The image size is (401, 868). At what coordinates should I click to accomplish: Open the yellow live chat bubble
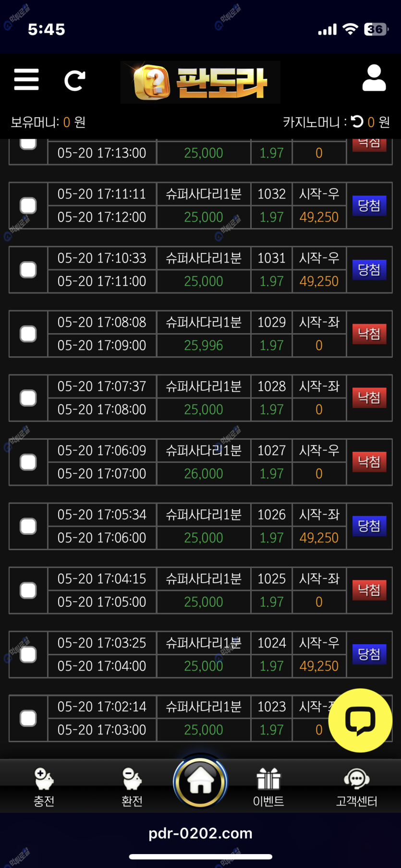[360, 720]
